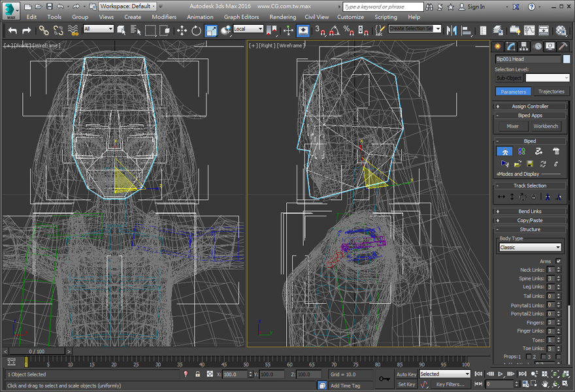Click the Key Filters button

tap(450, 384)
